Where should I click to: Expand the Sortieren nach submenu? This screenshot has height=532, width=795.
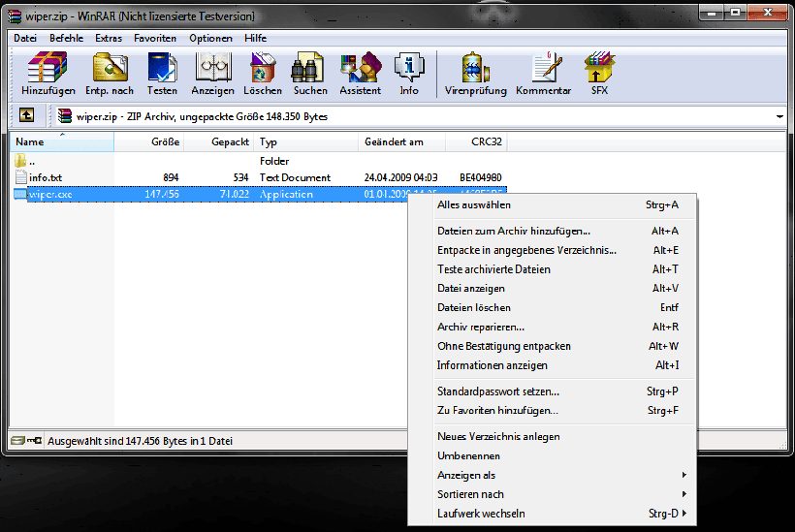684,494
